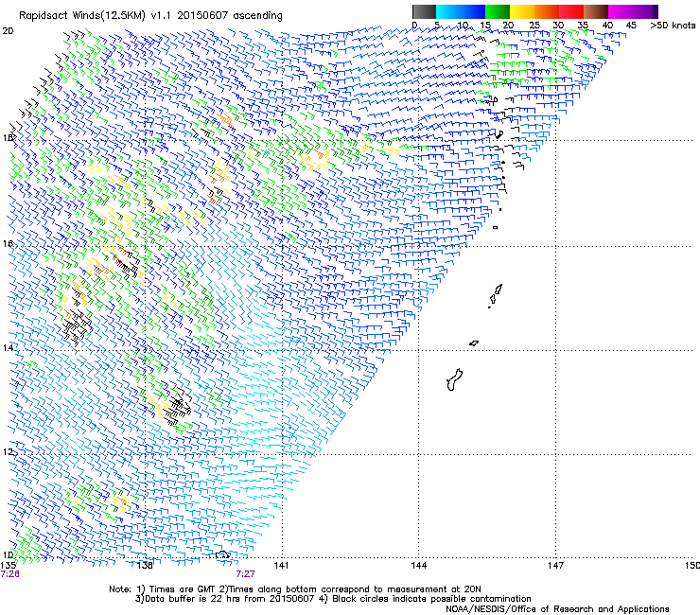Click the longitude label '147'
This screenshot has height=615, width=700.
[x=555, y=566]
